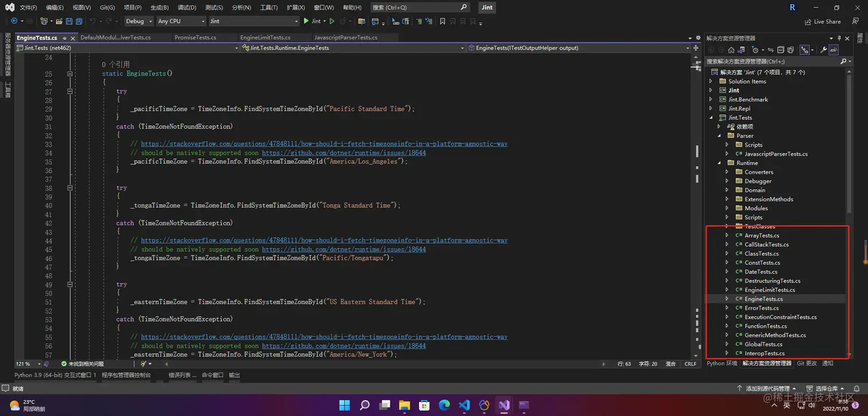Click the navigate backward arrow in toolbar
Screen dimensions: 868x416
point(14,21)
